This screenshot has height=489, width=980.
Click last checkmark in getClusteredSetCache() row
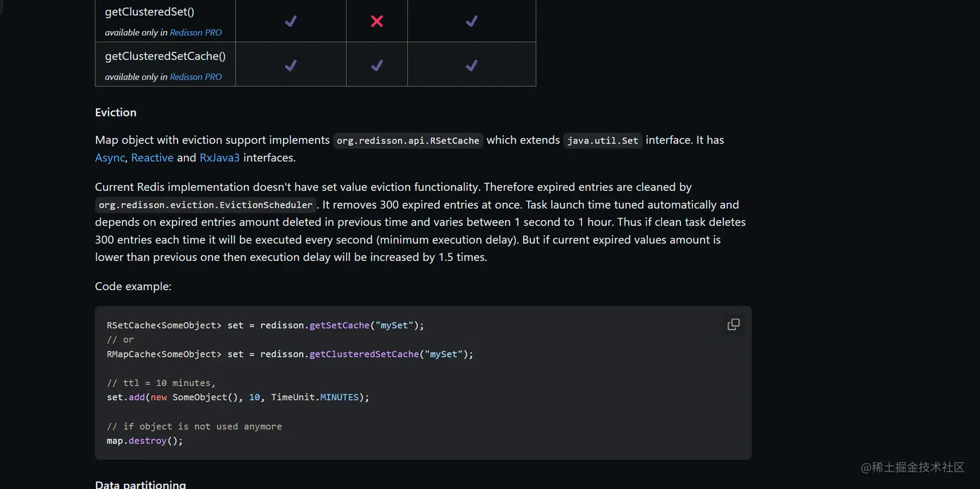click(471, 65)
